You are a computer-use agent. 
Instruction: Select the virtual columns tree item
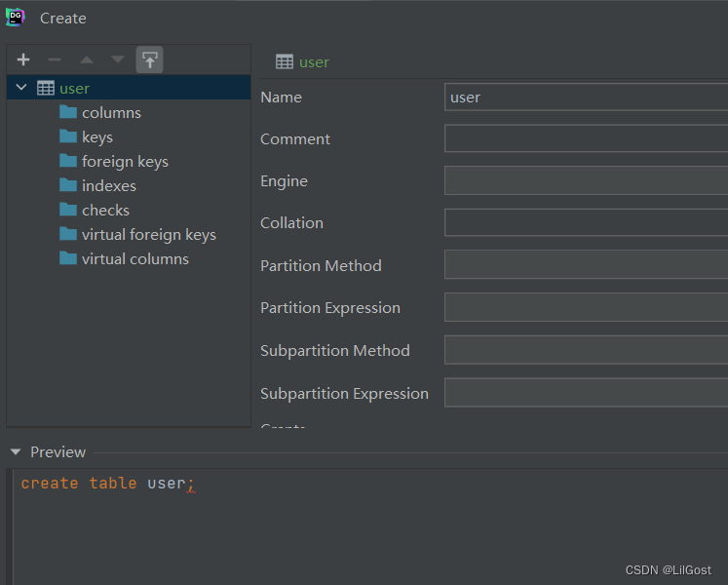(x=135, y=258)
